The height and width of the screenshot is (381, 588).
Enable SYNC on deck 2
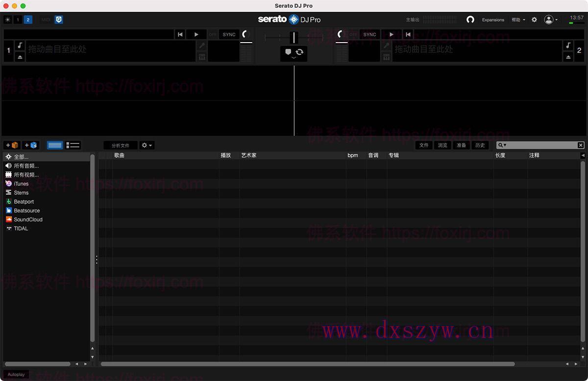(x=369, y=34)
